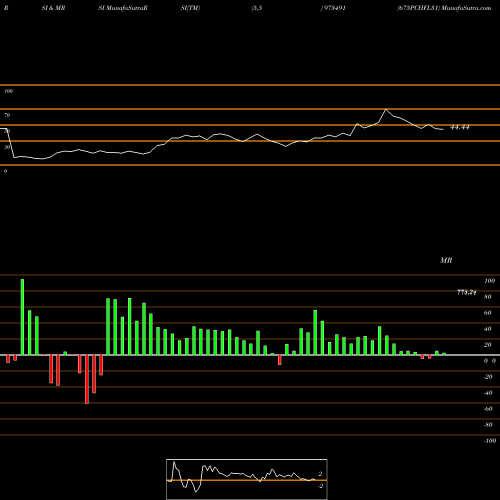
Task: Click the -60 label on the MR axis
Action: tap(488, 409)
